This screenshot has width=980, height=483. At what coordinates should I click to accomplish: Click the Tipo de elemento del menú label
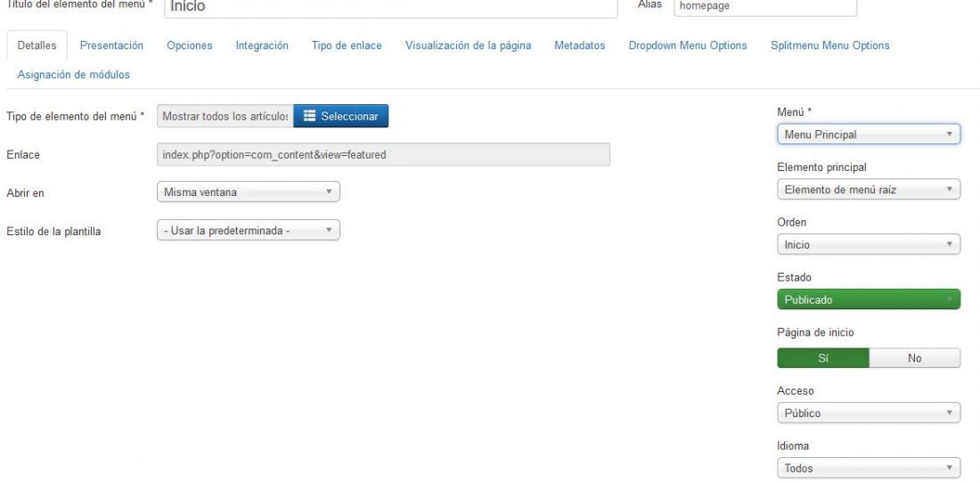(x=76, y=116)
